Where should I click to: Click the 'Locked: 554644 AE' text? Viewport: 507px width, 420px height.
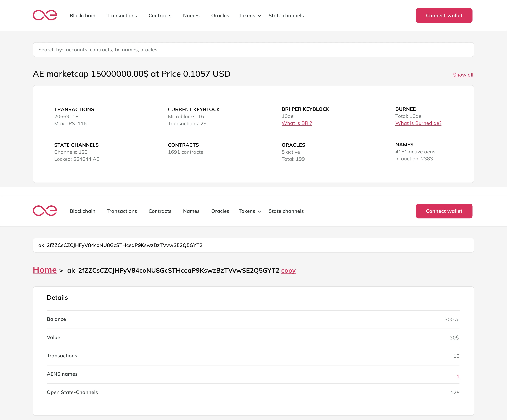tap(77, 159)
